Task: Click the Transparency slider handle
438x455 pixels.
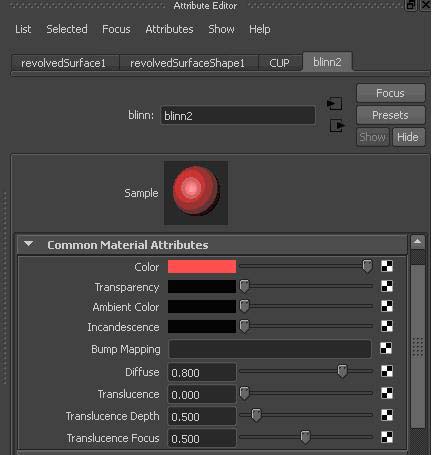Action: (x=244, y=286)
